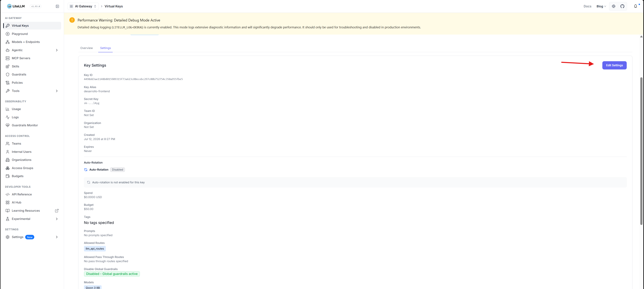
Task: Click the LiteLLM logo
Action: click(x=16, y=6)
